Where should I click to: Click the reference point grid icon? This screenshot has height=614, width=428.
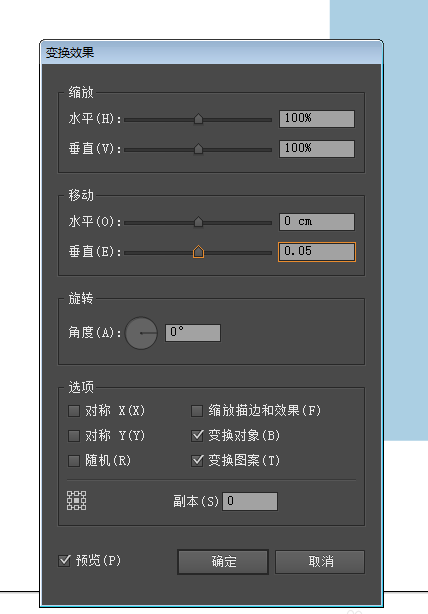76,500
